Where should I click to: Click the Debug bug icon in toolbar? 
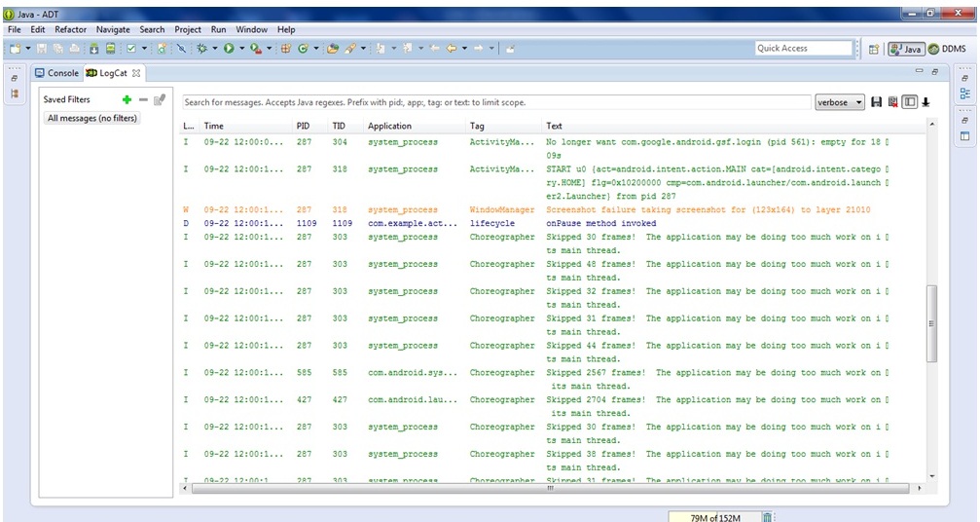coord(201,48)
